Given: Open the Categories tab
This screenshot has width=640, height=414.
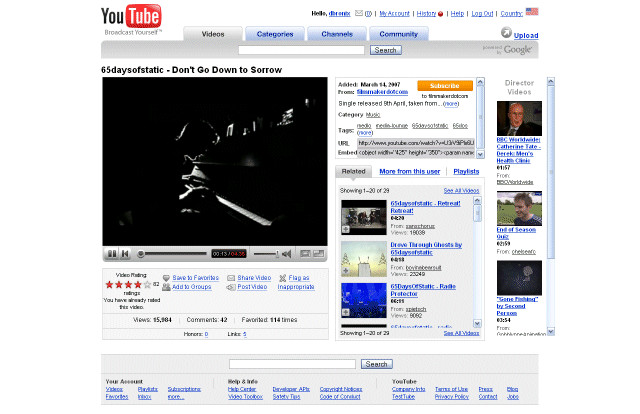Looking at the screenshot, I should point(275,34).
